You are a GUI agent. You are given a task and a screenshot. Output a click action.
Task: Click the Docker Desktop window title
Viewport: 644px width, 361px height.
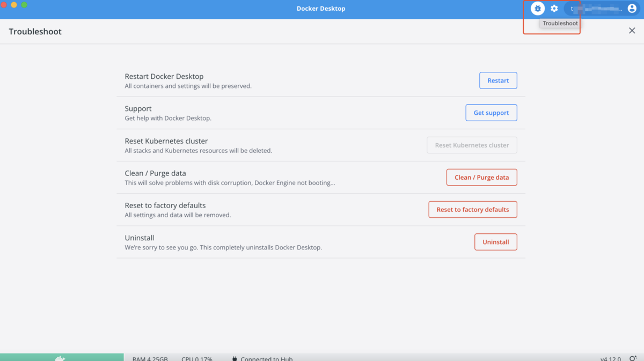click(x=321, y=9)
